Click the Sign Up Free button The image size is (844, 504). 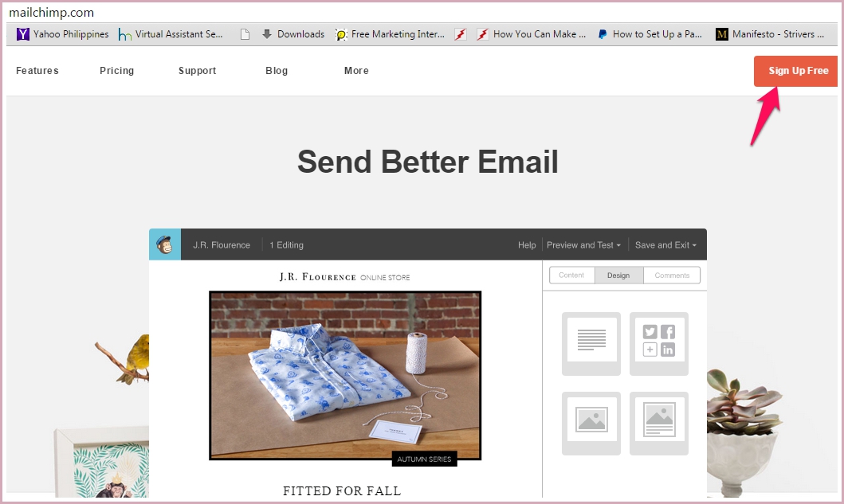click(x=795, y=71)
